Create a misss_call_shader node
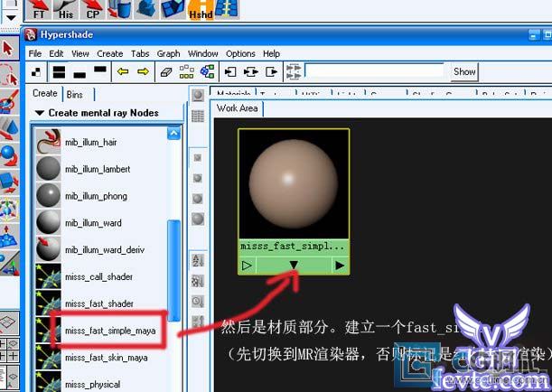 (98, 277)
